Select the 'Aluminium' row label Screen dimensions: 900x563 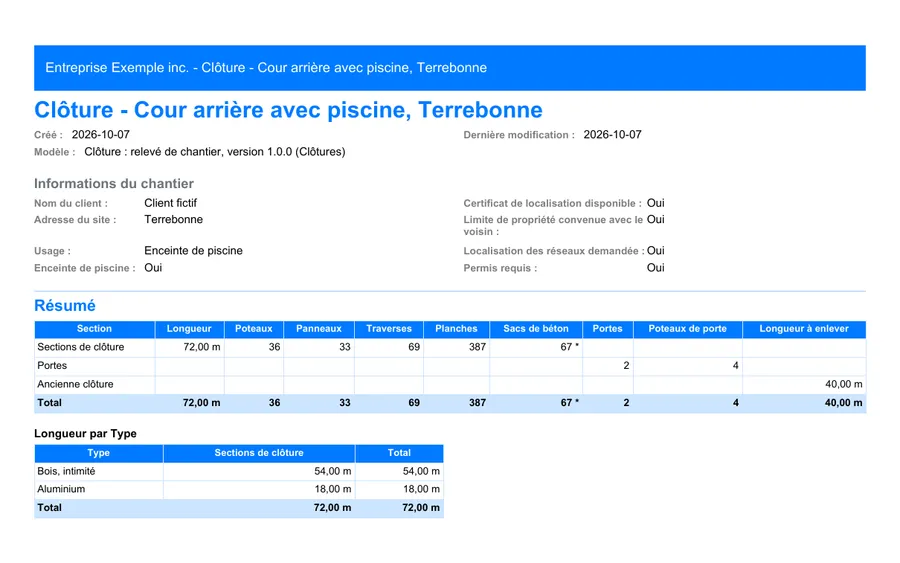pos(61,489)
